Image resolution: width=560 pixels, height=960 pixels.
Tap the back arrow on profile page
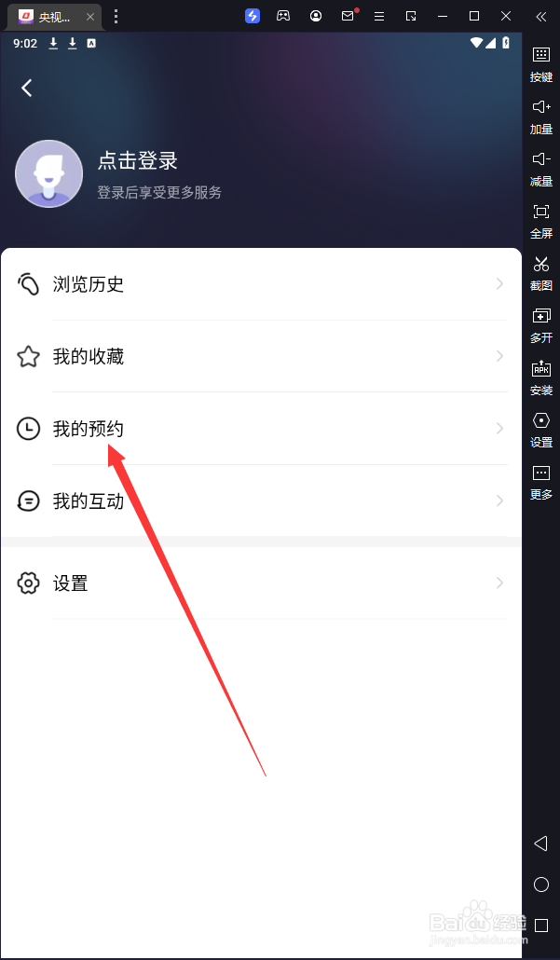[26, 88]
